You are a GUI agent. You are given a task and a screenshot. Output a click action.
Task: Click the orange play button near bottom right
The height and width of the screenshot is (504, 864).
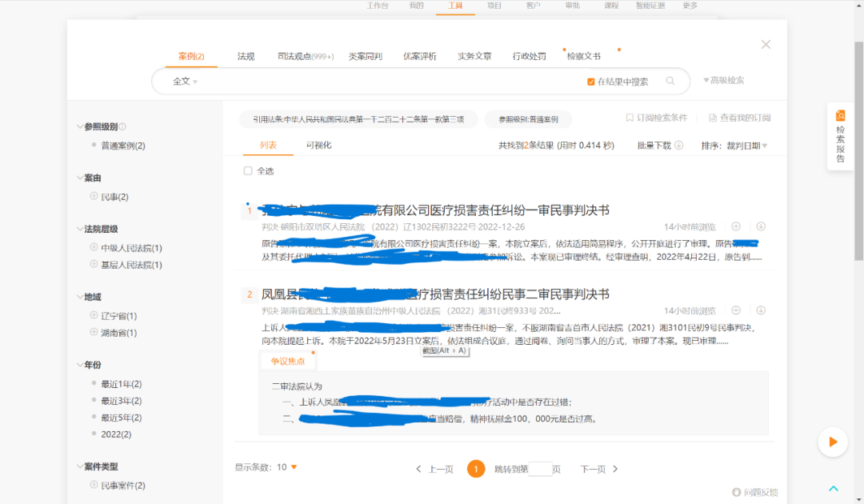click(833, 442)
